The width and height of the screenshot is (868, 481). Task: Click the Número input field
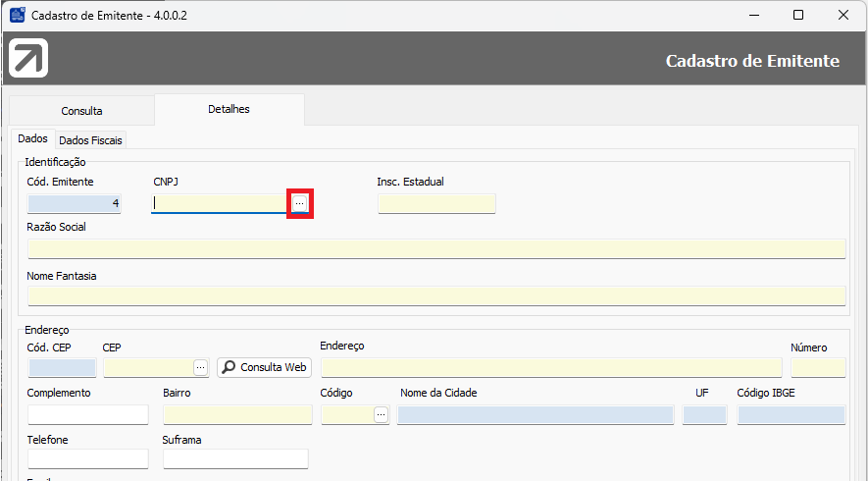(817, 367)
